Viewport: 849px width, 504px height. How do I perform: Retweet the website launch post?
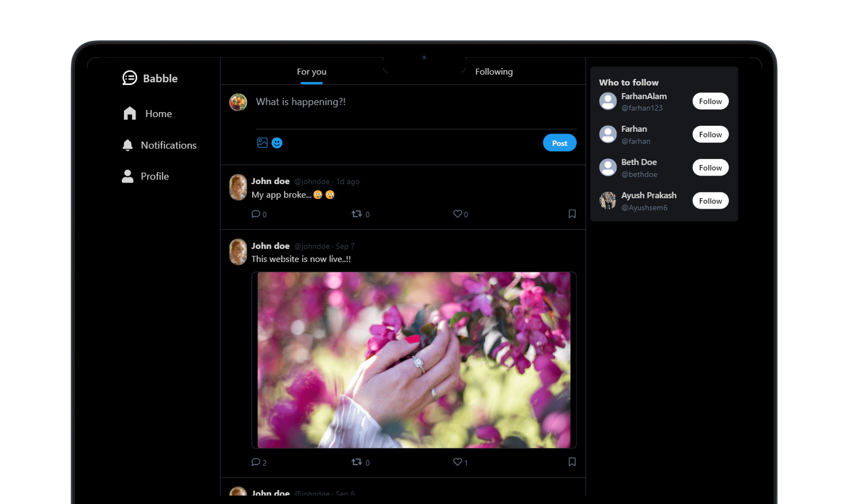pos(357,462)
